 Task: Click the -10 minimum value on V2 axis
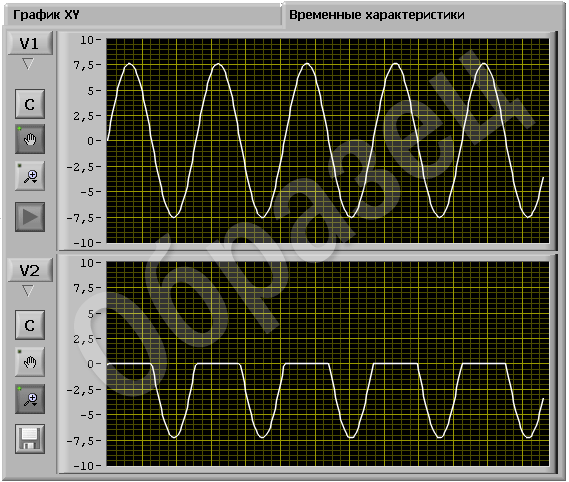[x=83, y=466]
